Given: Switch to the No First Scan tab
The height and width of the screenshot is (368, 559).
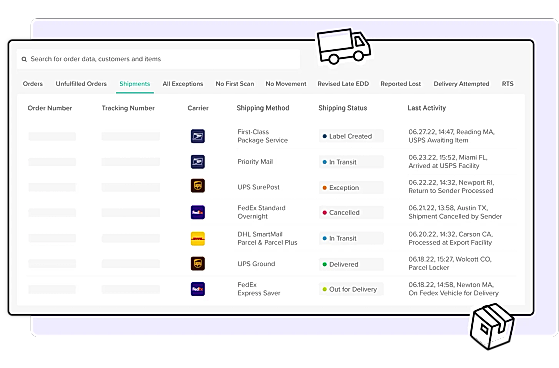Looking at the screenshot, I should coord(235,84).
